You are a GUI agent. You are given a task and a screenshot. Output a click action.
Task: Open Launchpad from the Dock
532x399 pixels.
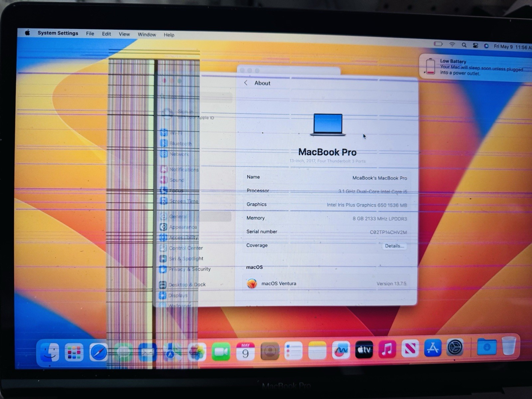[74, 352]
